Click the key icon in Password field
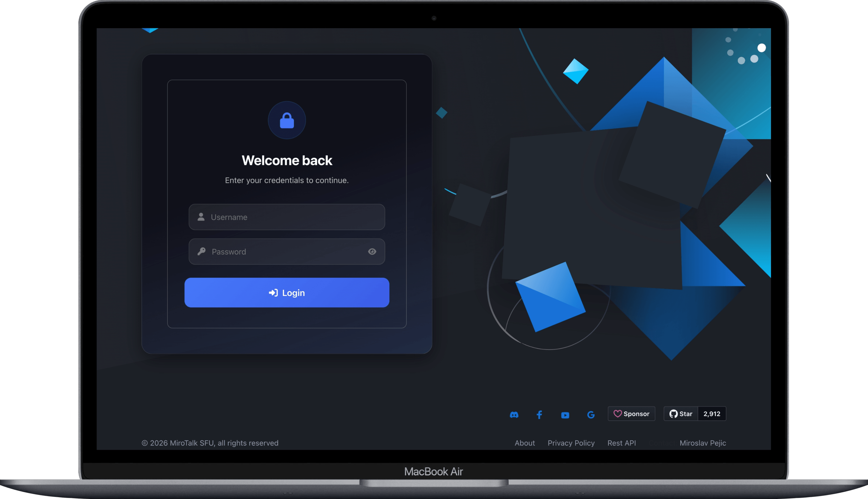 pos(201,252)
